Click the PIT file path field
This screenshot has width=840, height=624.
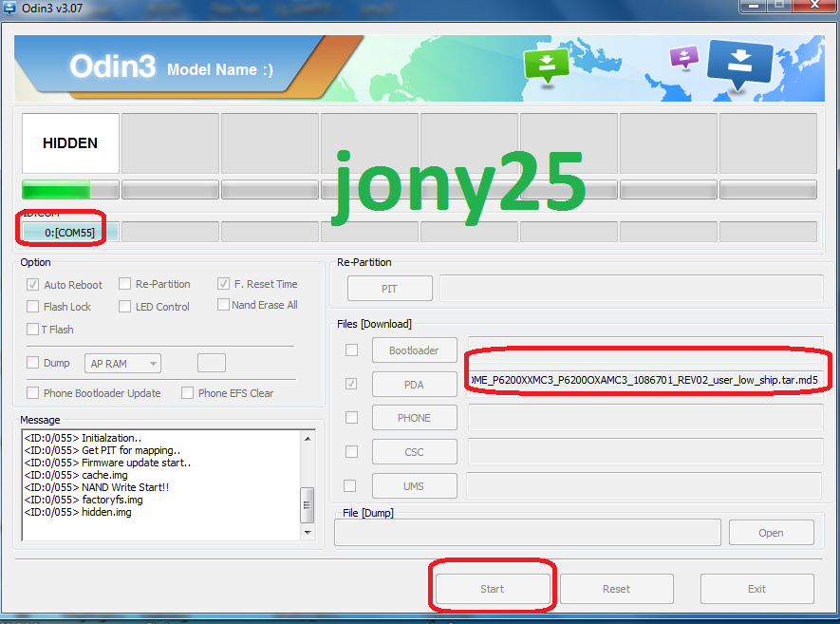click(x=631, y=289)
